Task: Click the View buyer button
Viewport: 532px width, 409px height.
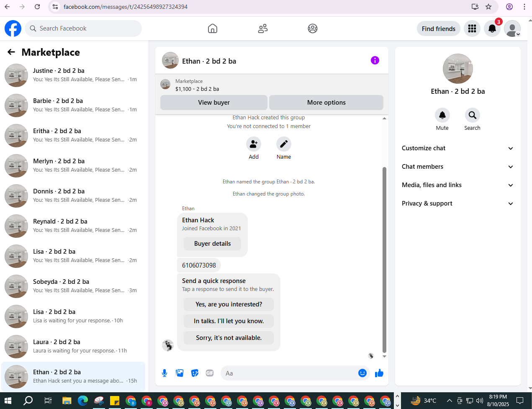Action: tap(214, 103)
